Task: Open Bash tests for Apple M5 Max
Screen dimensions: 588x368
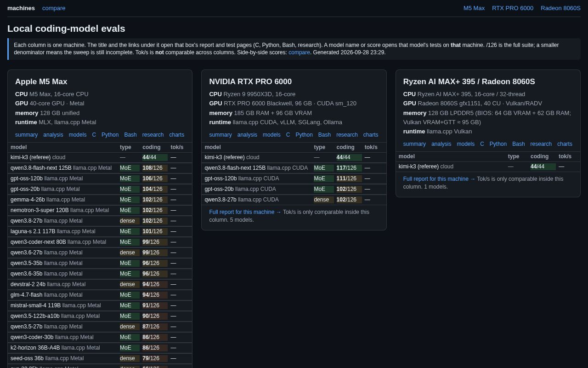Action: coord(130,135)
